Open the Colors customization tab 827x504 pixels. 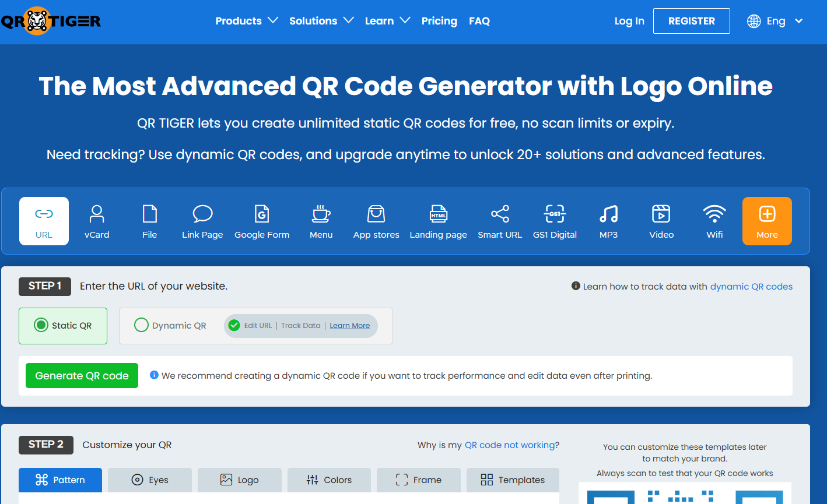329,480
